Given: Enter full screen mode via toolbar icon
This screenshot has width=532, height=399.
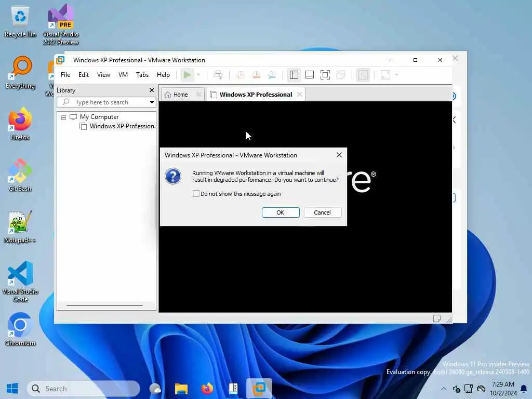Looking at the screenshot, I should 325,75.
